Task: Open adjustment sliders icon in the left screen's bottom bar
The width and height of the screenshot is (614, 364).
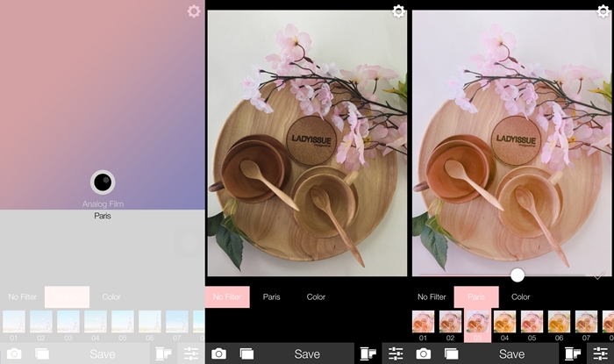Action: point(190,353)
